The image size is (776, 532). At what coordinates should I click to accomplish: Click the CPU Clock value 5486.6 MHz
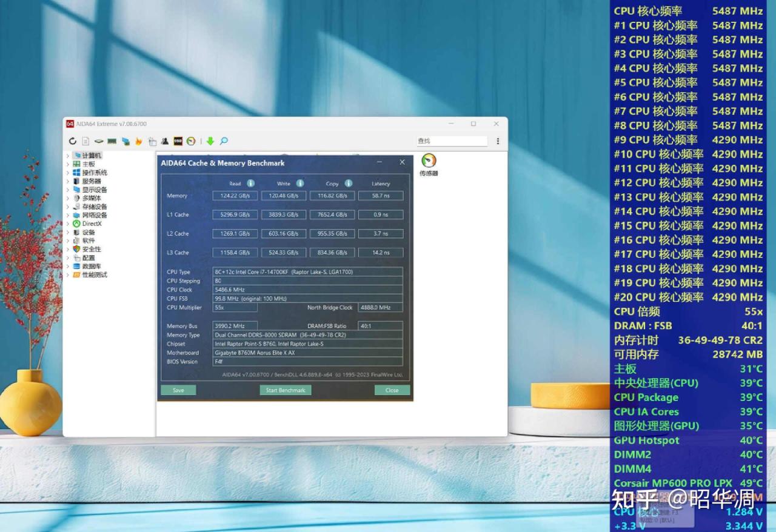308,290
